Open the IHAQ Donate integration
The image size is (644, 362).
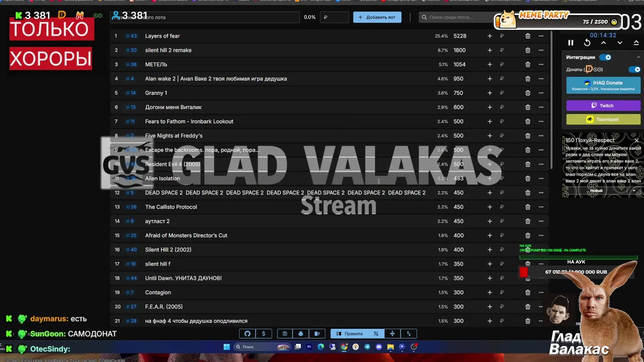[603, 85]
